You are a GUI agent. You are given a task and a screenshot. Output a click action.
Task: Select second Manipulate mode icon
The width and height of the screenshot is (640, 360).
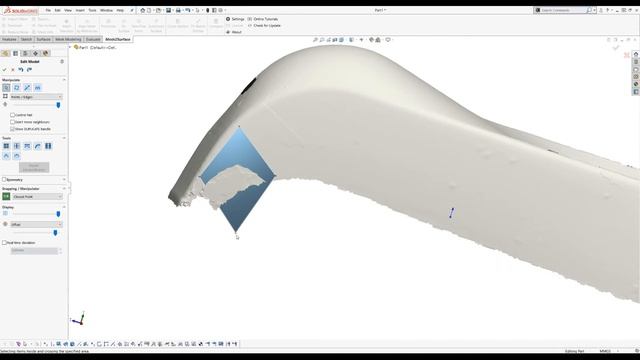click(x=17, y=88)
